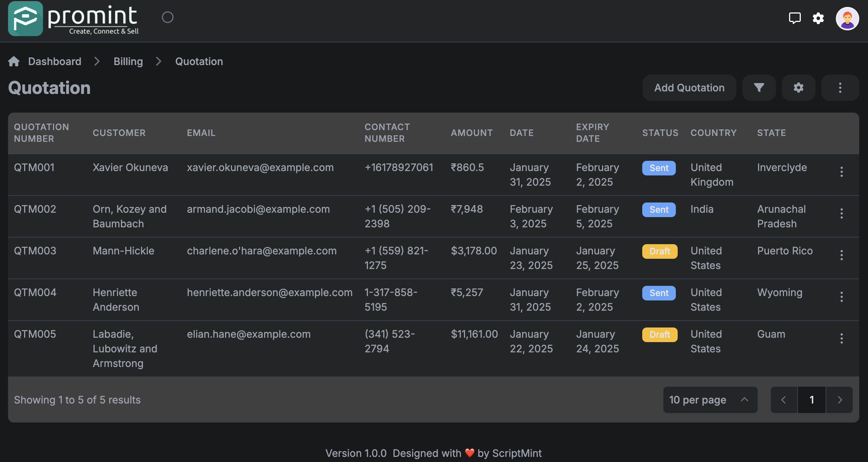This screenshot has height=462, width=868.
Task: Open the filter funnel button
Action: [x=759, y=88]
